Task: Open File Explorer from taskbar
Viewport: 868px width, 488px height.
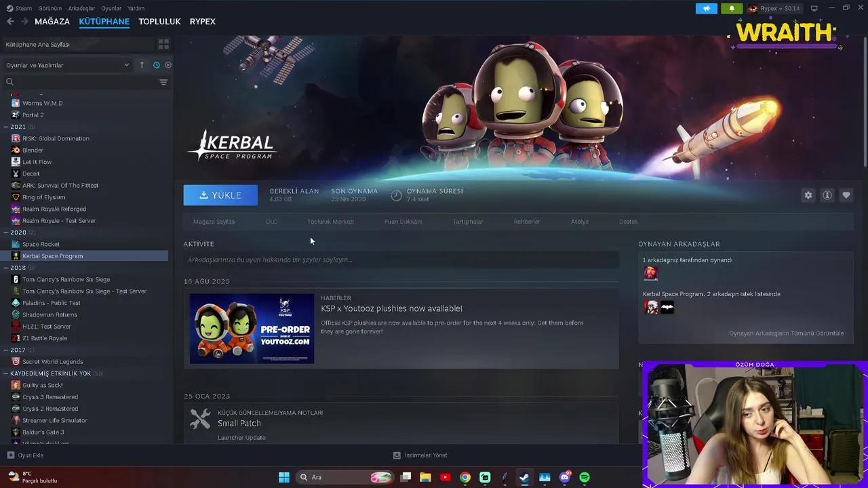Action: [425, 477]
